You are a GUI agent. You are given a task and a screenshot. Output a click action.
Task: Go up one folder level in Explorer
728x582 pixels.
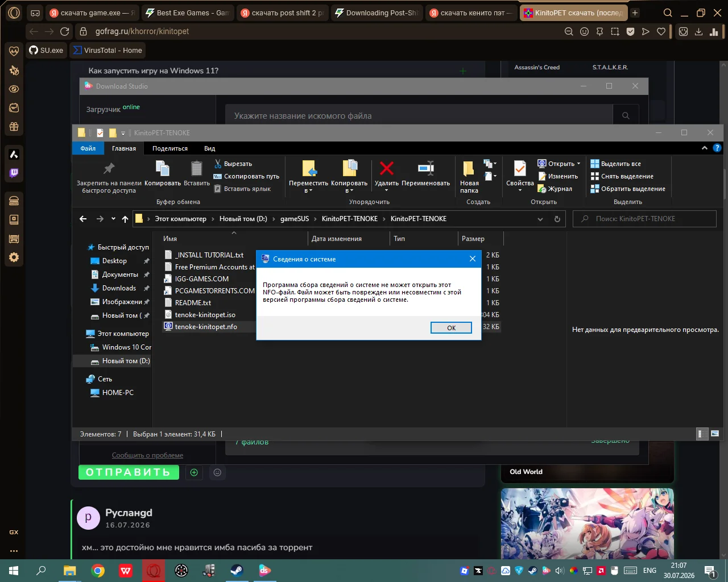(x=125, y=219)
